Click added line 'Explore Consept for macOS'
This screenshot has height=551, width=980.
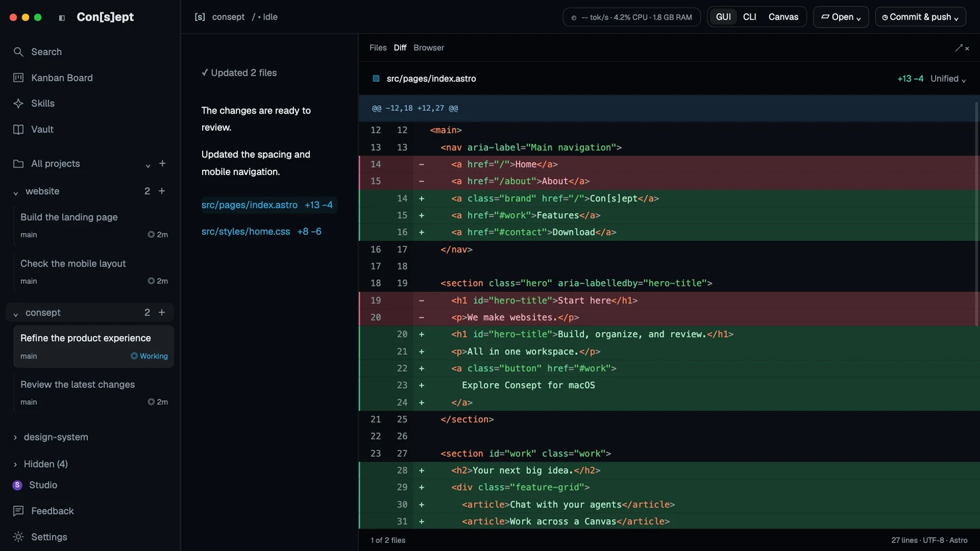tap(669, 385)
